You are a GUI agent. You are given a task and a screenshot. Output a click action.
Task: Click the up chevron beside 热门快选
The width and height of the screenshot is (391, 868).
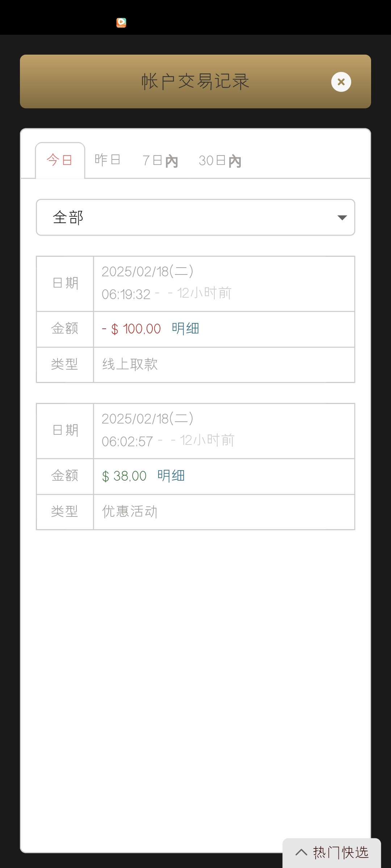coord(301,852)
